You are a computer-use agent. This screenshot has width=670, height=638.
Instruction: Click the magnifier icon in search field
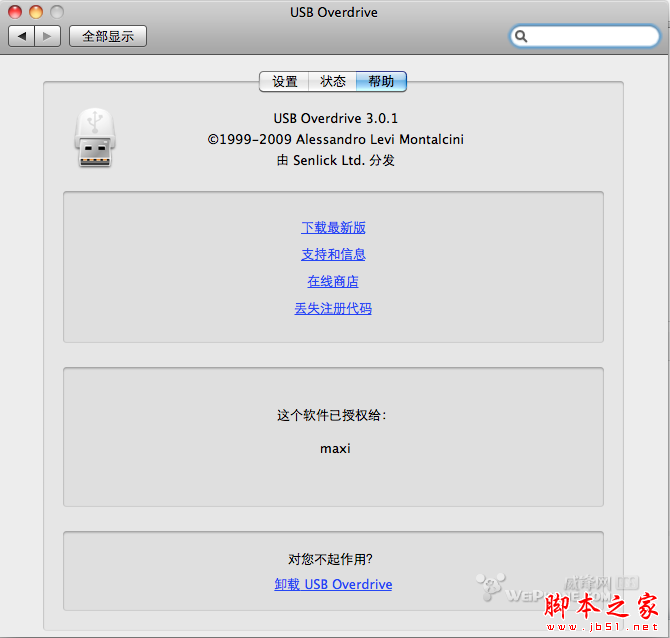[x=521, y=36]
